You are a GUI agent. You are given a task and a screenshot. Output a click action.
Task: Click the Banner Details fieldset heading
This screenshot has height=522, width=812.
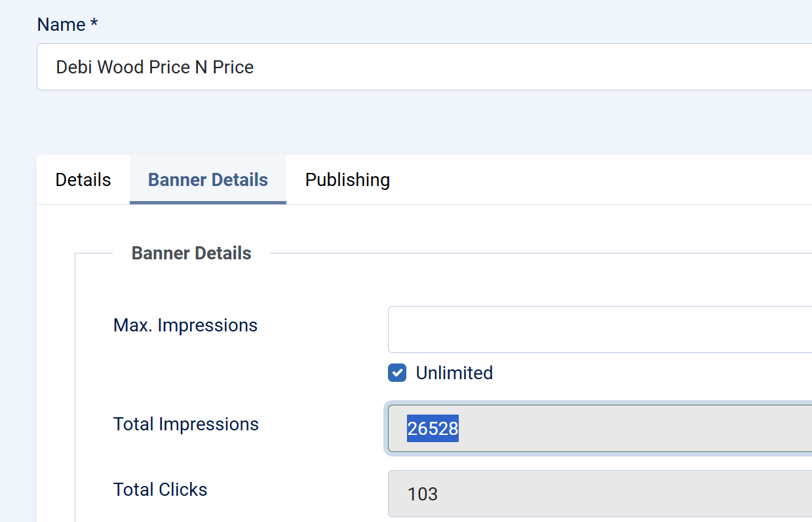tap(191, 253)
